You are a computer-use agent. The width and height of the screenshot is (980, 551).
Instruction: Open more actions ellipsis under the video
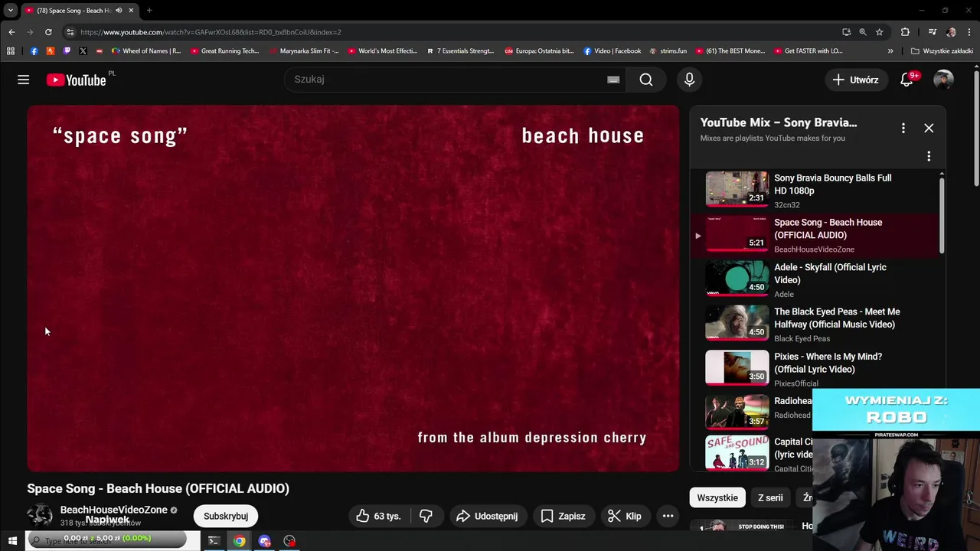(668, 516)
